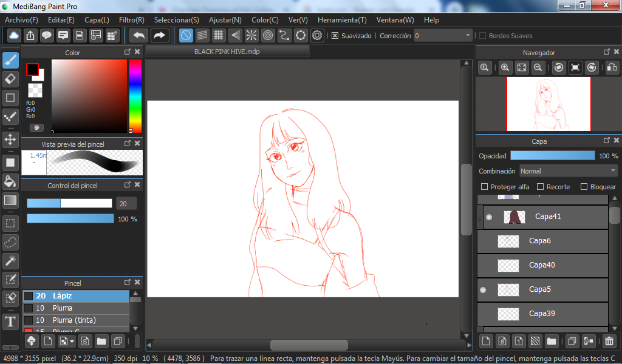Pop out the Capa panel
622x364 pixels.
click(607, 141)
